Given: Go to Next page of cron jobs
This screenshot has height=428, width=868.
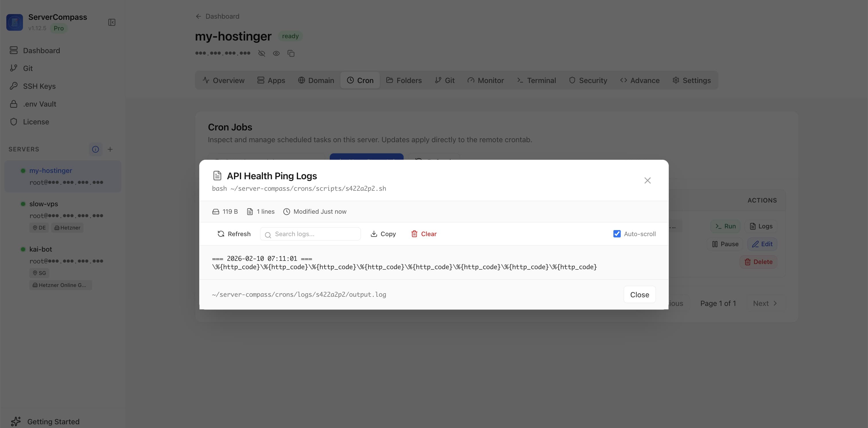Looking at the screenshot, I should tap(766, 303).
